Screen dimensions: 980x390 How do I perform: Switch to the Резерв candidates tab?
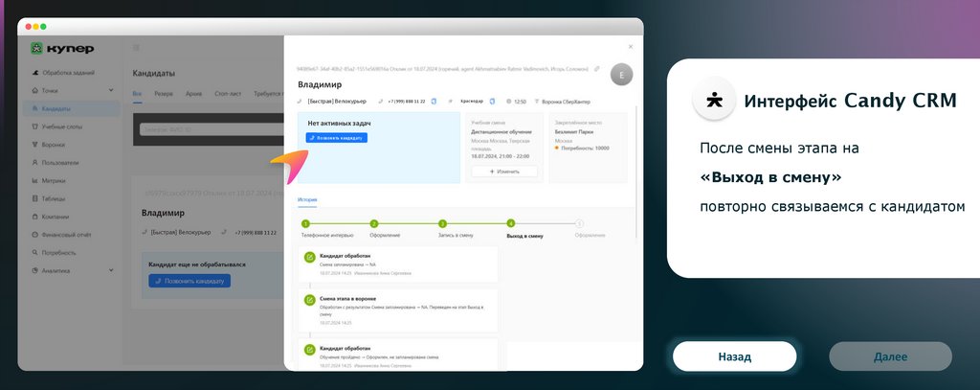[x=164, y=93]
